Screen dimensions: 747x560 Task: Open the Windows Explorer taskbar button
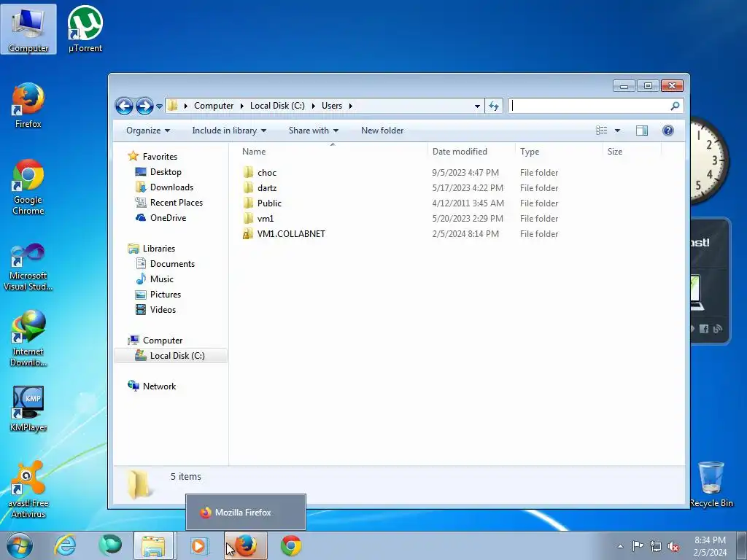[154, 545]
